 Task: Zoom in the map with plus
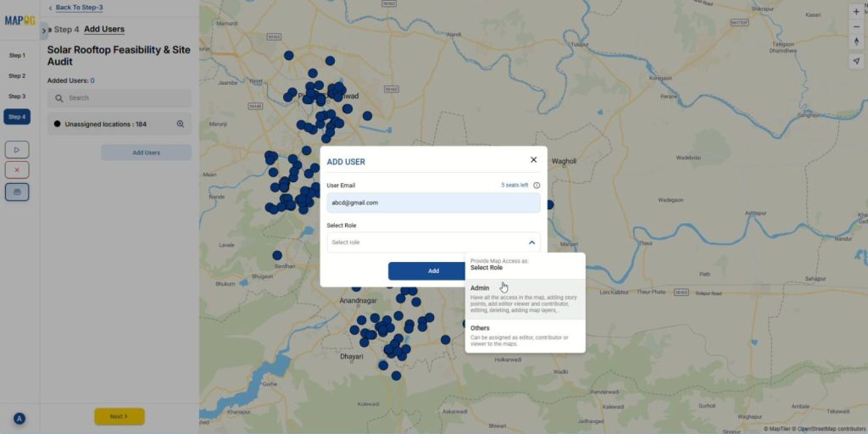[x=856, y=12]
